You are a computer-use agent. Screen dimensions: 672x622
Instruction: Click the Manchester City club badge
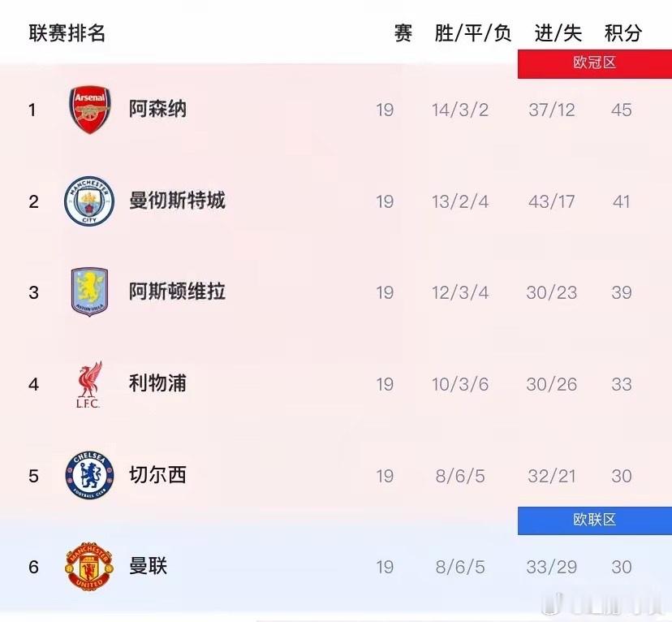point(89,201)
